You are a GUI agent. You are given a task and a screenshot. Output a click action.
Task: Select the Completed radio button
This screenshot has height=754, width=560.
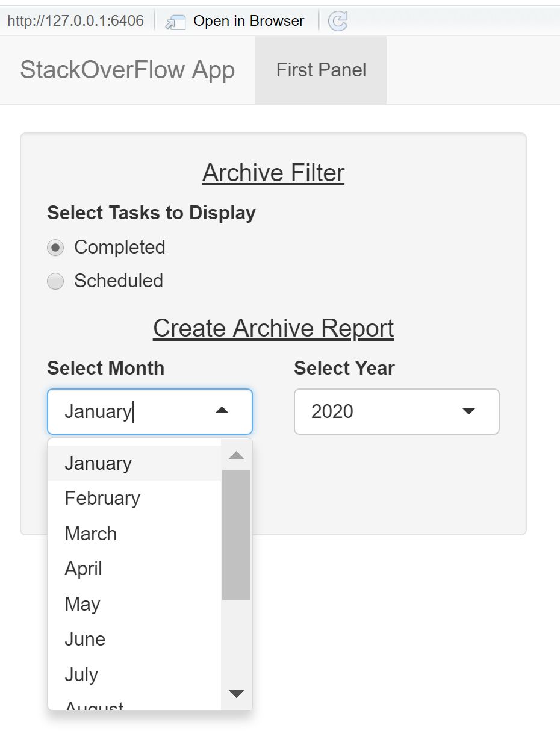point(55,248)
